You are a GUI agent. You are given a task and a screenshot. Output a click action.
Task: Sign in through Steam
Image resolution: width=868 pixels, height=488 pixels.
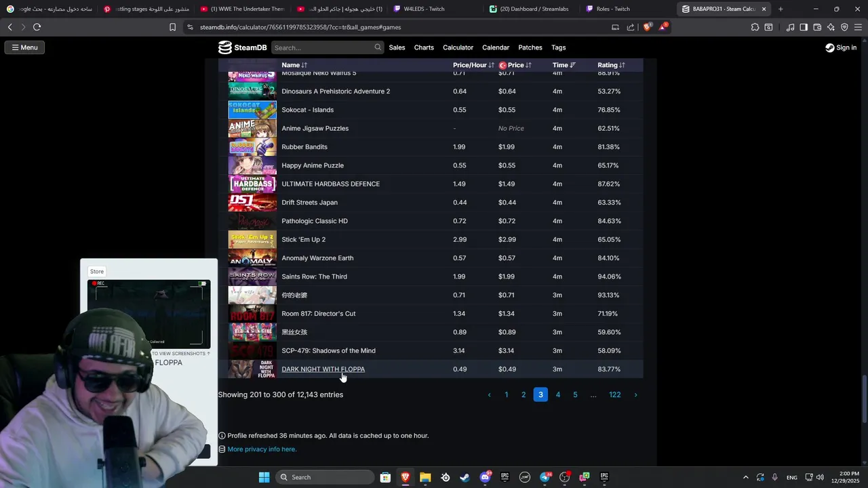(x=841, y=47)
